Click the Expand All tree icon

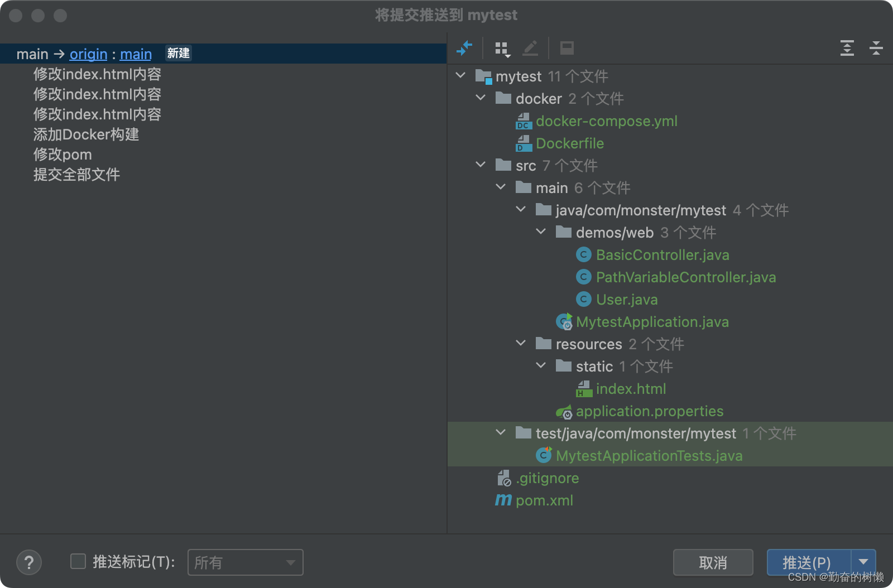tap(847, 49)
